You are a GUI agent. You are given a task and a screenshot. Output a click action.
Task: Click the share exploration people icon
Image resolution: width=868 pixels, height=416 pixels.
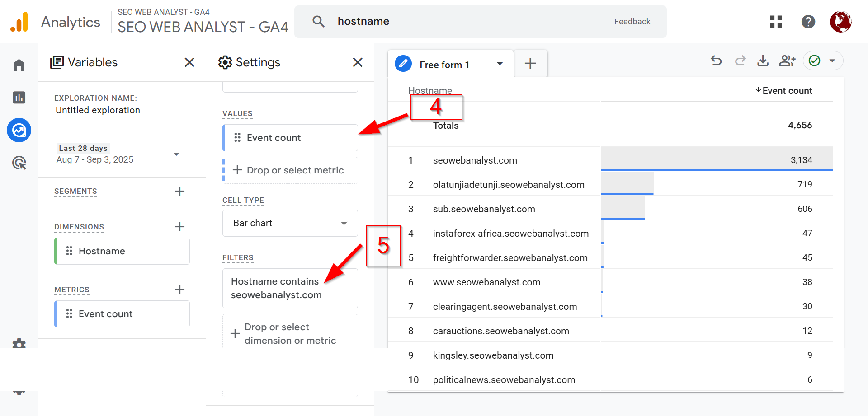[787, 61]
